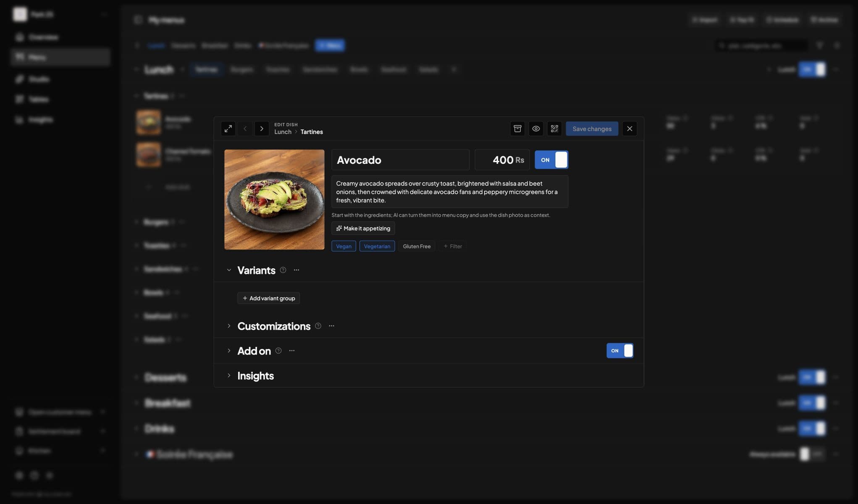858x504 pixels.
Task: Click the Customizations heading text
Action: [274, 326]
